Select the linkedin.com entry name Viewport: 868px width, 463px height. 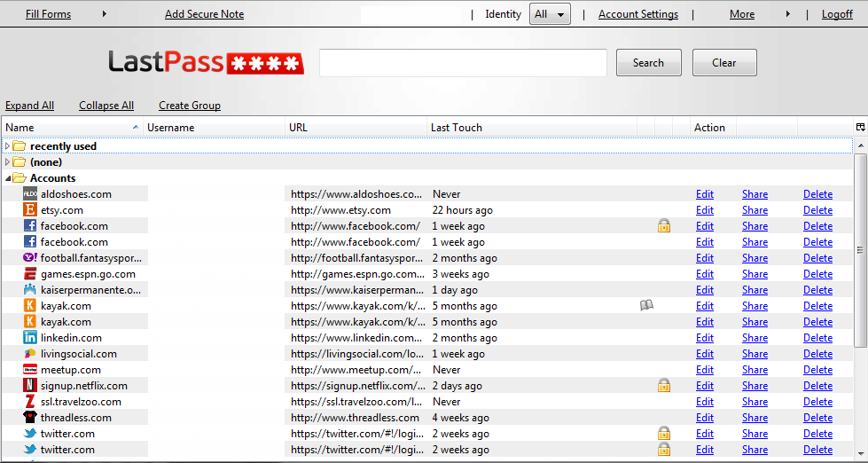(x=72, y=337)
